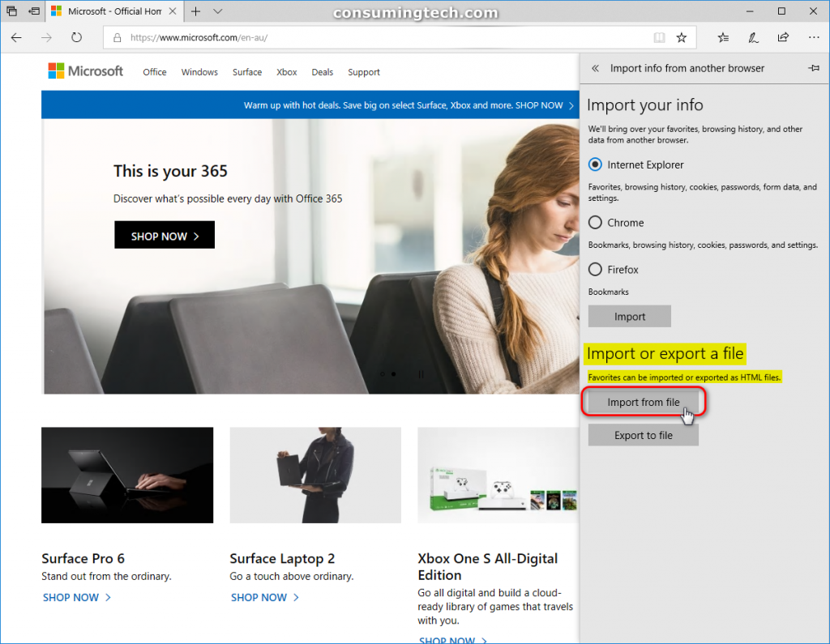
Task: Open the Support menu item
Action: [364, 72]
